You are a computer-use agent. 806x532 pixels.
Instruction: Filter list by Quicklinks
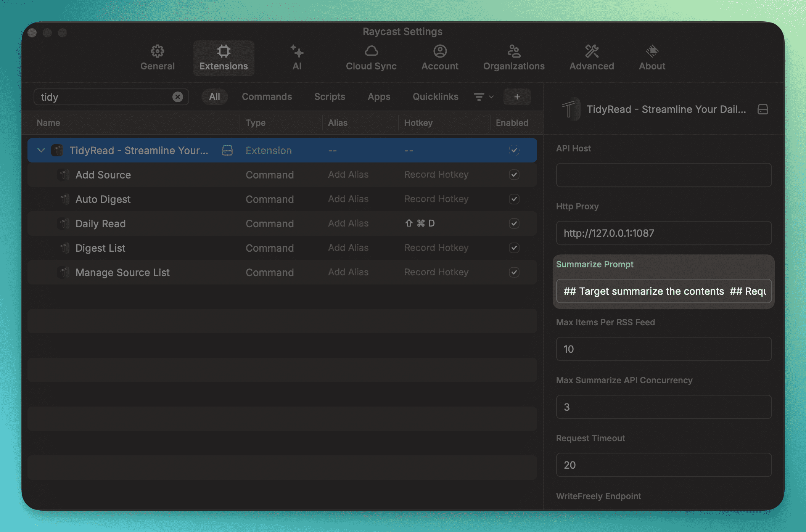pos(435,97)
